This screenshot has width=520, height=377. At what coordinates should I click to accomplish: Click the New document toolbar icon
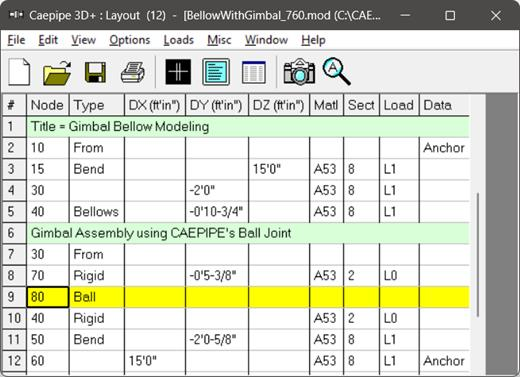pos(19,72)
